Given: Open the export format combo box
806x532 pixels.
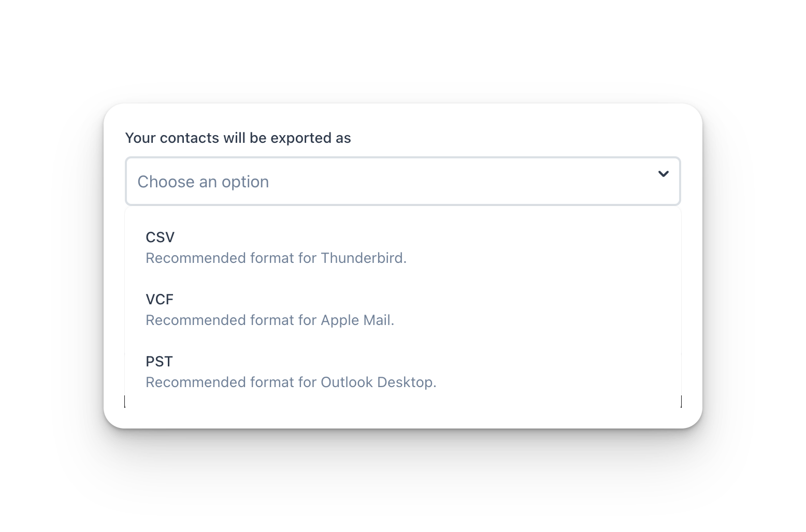Looking at the screenshot, I should tap(402, 181).
